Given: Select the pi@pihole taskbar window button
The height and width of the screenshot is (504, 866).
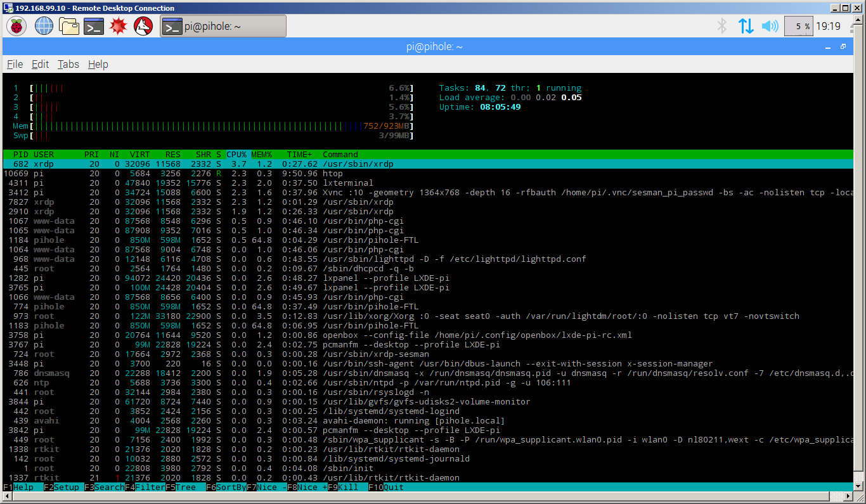Looking at the screenshot, I should 223,26.
